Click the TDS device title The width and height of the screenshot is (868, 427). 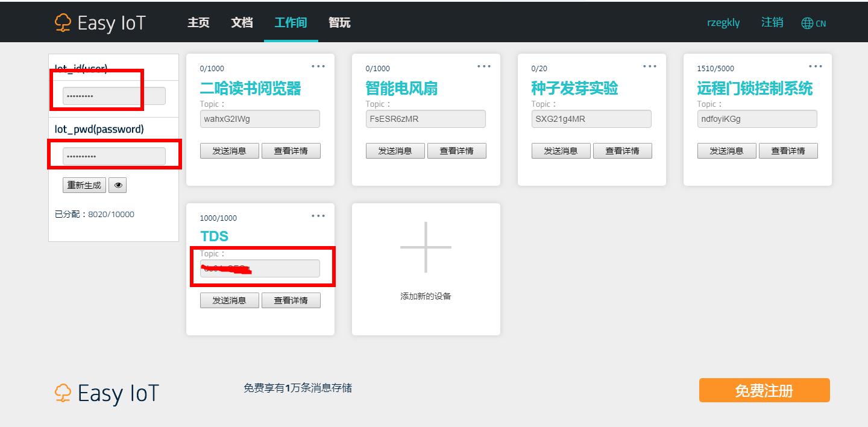[214, 236]
